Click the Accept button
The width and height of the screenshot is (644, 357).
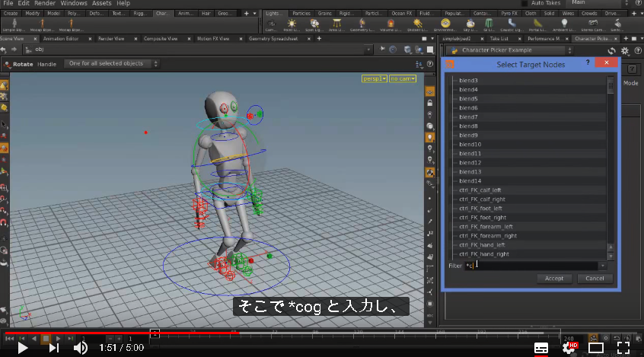point(554,279)
